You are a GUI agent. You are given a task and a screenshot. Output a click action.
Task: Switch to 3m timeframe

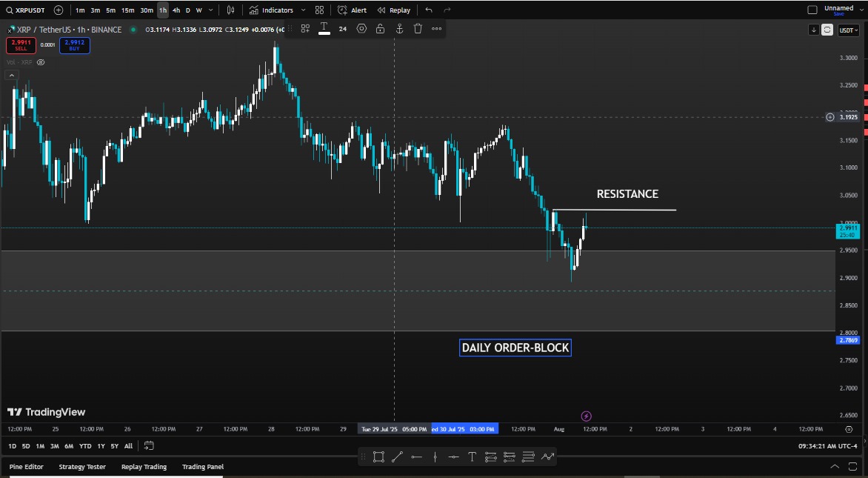point(96,10)
